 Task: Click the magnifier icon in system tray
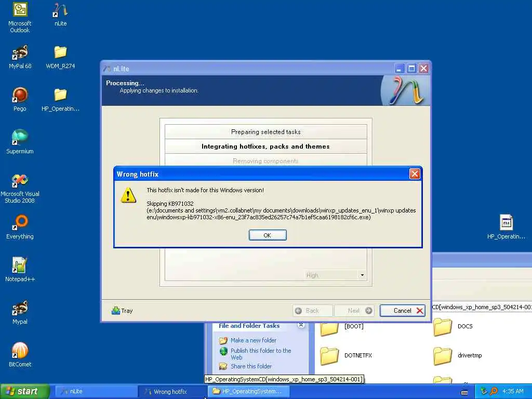tap(494, 391)
